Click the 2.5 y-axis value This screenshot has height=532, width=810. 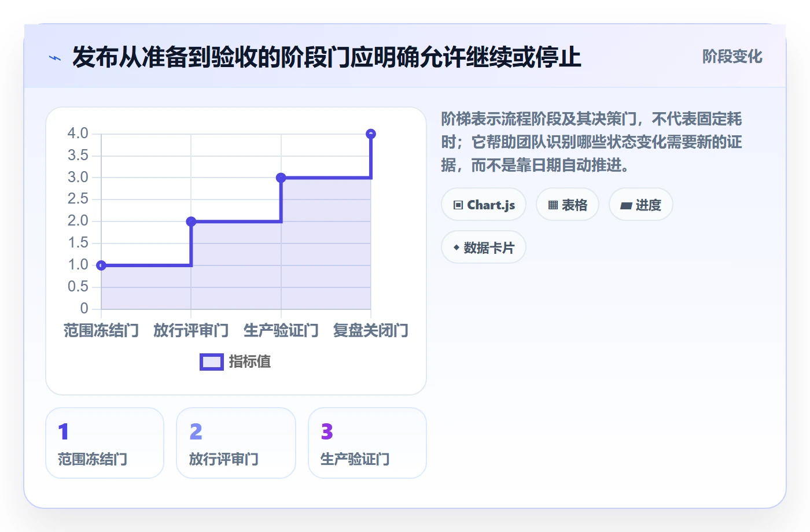click(x=78, y=199)
